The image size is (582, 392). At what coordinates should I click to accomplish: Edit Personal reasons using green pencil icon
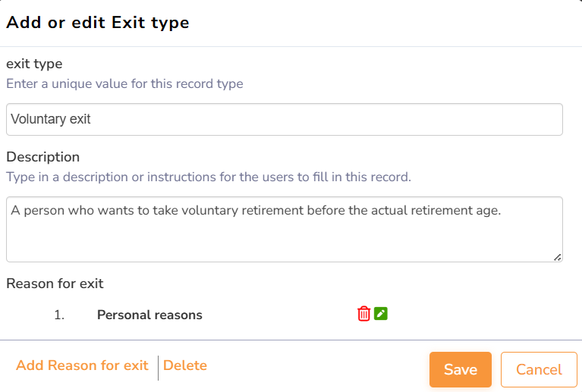click(x=381, y=314)
